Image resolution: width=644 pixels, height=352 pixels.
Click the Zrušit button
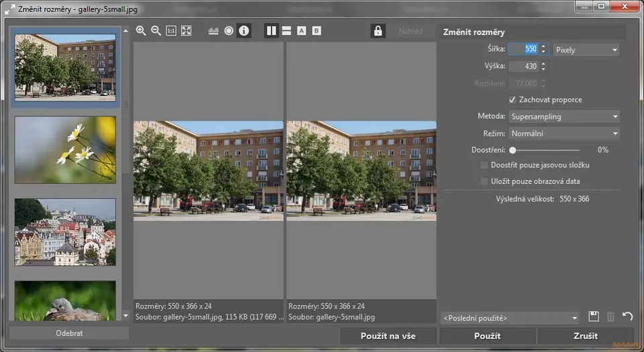click(x=585, y=335)
